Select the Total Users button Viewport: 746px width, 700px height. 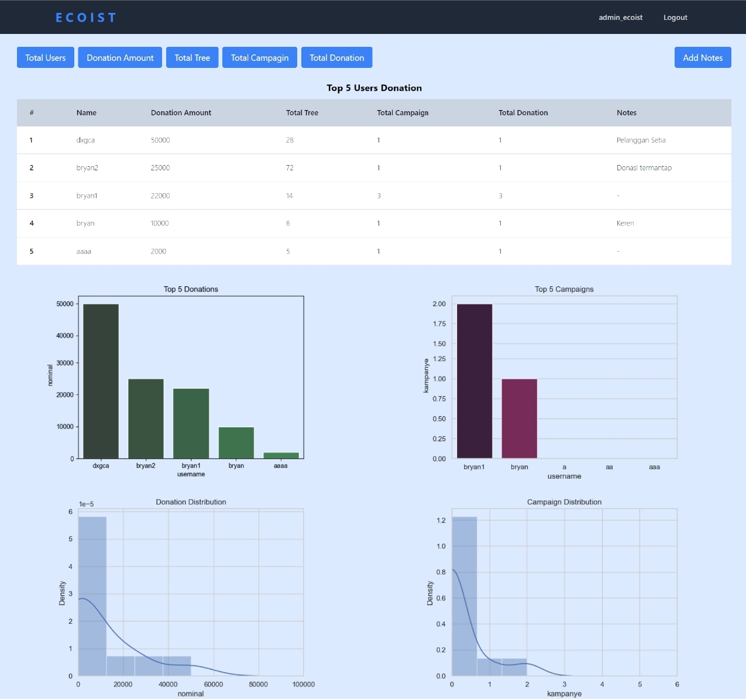click(x=46, y=57)
